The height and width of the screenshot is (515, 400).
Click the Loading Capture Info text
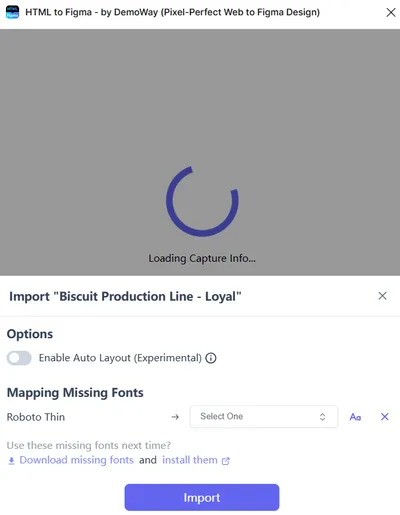[202, 258]
